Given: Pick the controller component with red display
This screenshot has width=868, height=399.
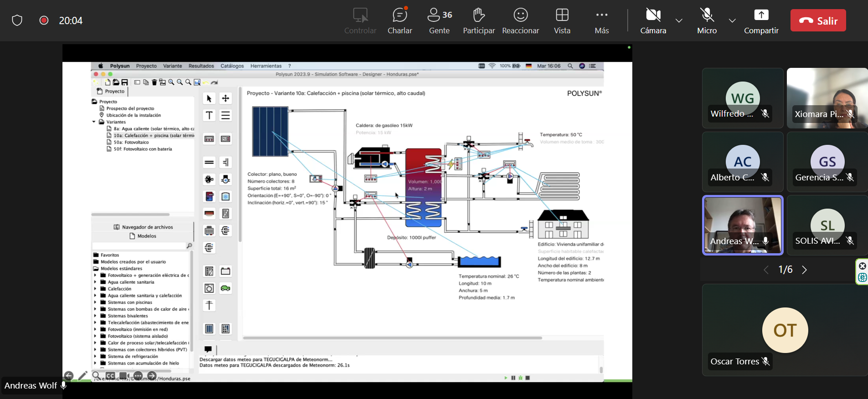Looking at the screenshot, I should tap(209, 139).
